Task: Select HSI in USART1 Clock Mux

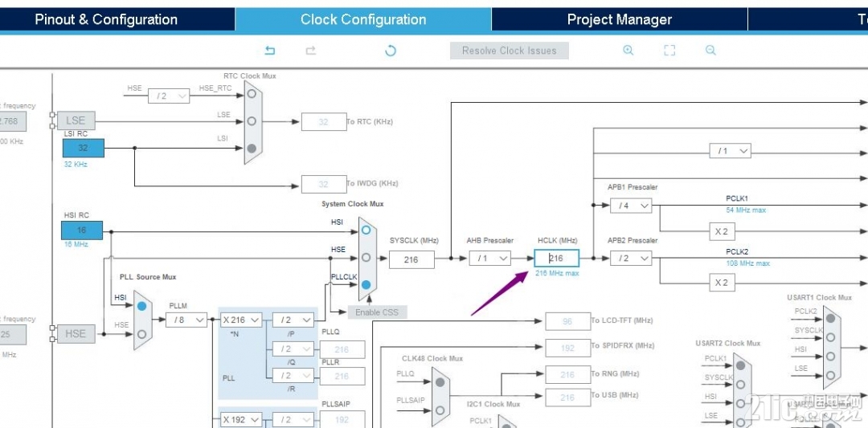Action: tap(829, 357)
